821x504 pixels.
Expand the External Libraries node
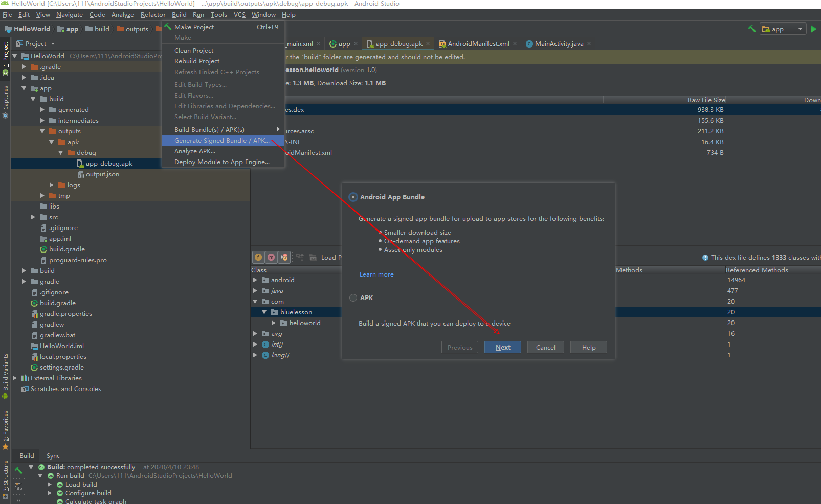coord(15,378)
